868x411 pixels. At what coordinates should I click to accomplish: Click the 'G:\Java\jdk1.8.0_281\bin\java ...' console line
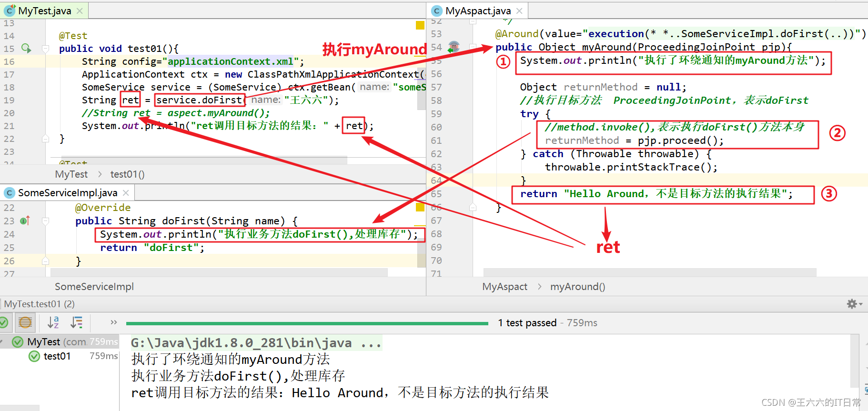coord(256,342)
